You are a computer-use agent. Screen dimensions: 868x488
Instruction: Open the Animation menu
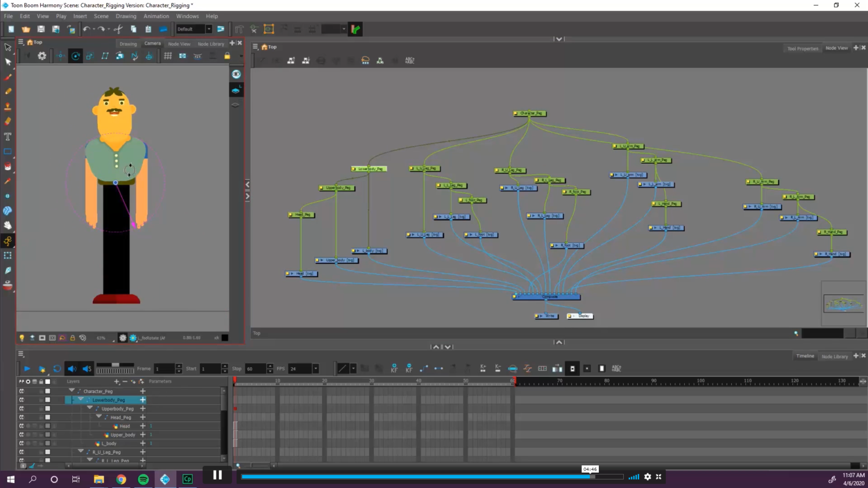point(156,16)
